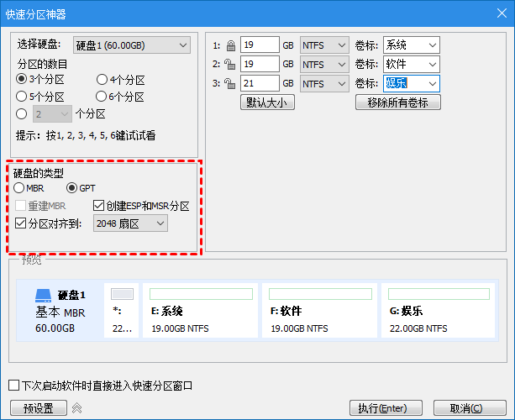Select the E: 系统 partition in preview

click(200, 310)
